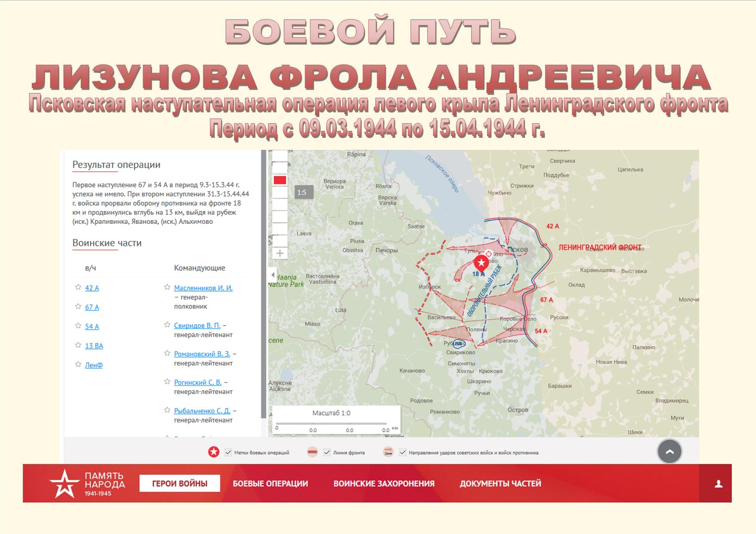The width and height of the screenshot is (756, 534).
Task: Click the strike directions arrows legend icon
Action: tap(388, 452)
